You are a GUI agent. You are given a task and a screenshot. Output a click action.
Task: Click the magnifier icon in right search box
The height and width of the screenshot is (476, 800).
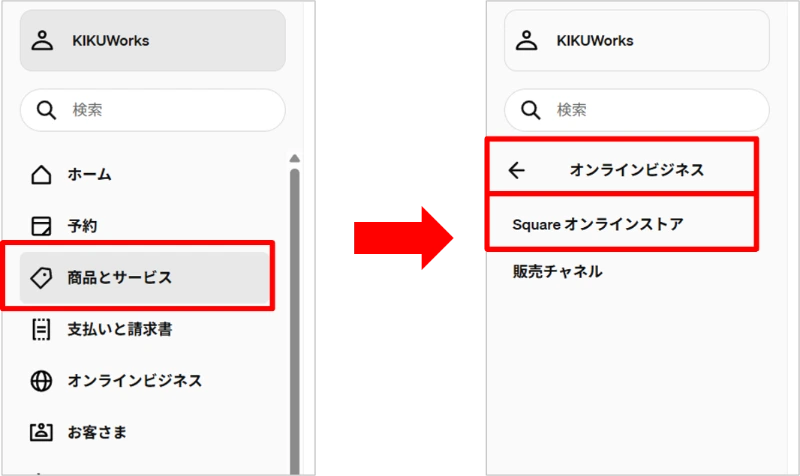click(x=529, y=110)
